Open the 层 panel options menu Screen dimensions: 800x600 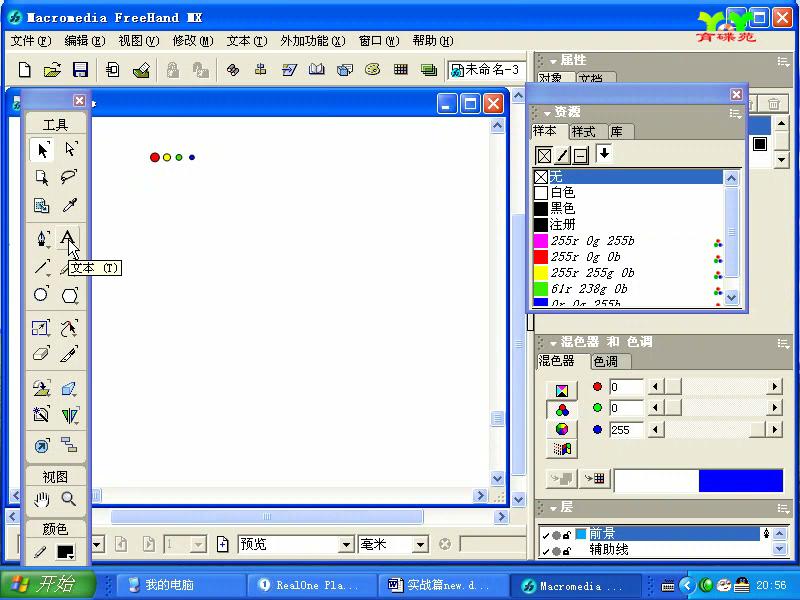tap(783, 508)
